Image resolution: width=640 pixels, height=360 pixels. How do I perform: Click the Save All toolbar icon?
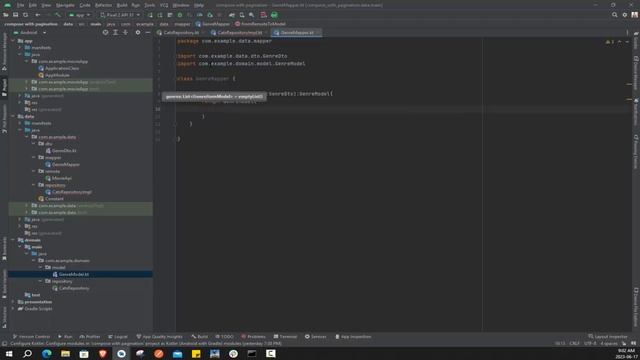point(16,15)
